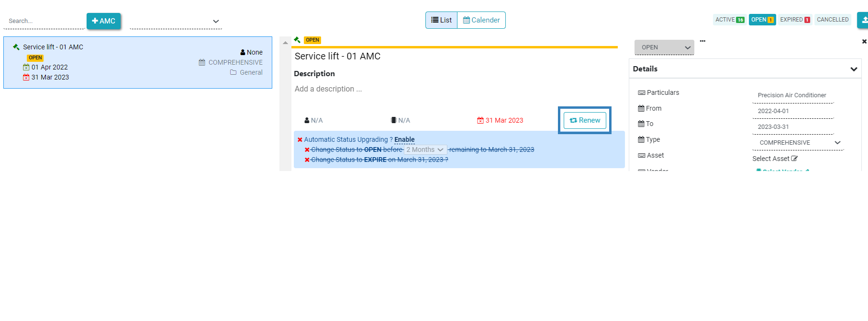Click the Search input field
Screen dimensions: 868x321
click(x=44, y=21)
